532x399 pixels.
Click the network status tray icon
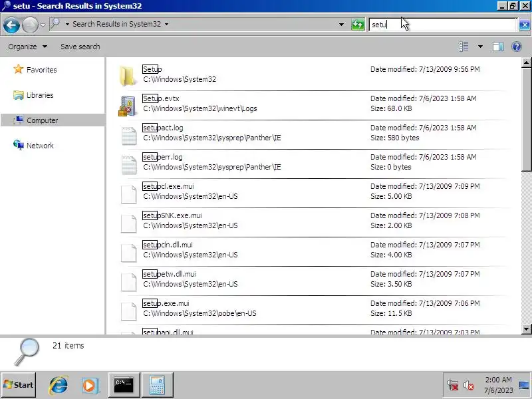453,386
